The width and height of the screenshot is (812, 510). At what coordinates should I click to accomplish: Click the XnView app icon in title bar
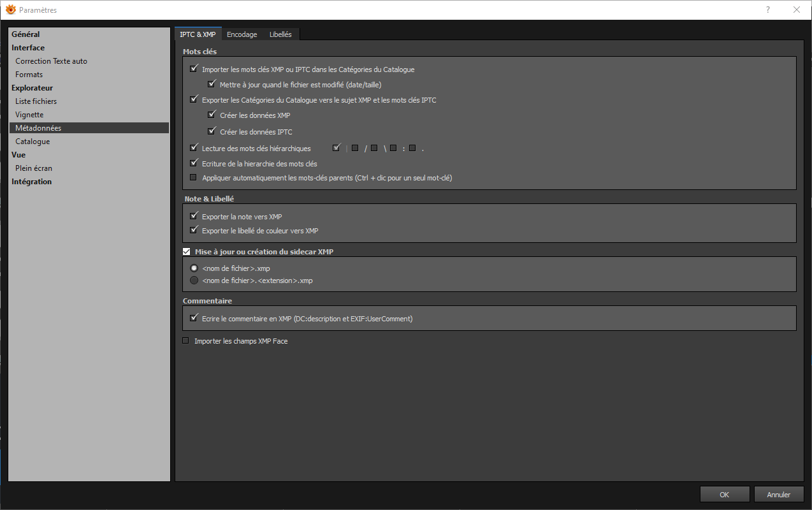pos(10,10)
